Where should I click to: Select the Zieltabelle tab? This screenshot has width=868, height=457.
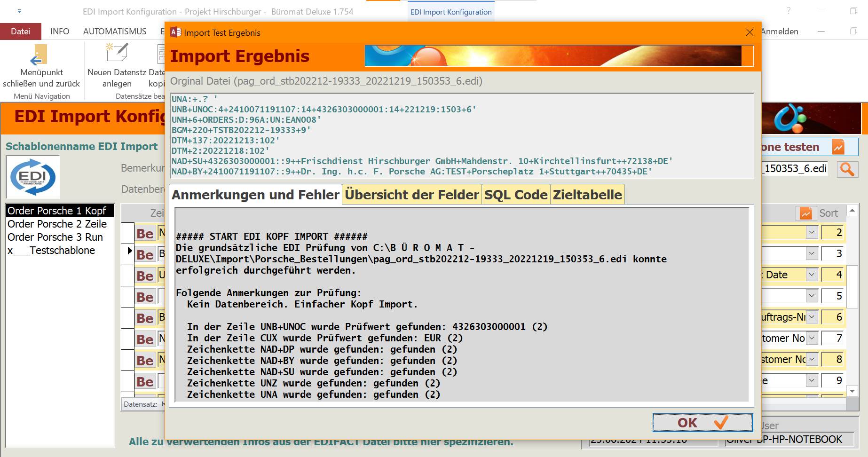click(x=587, y=195)
